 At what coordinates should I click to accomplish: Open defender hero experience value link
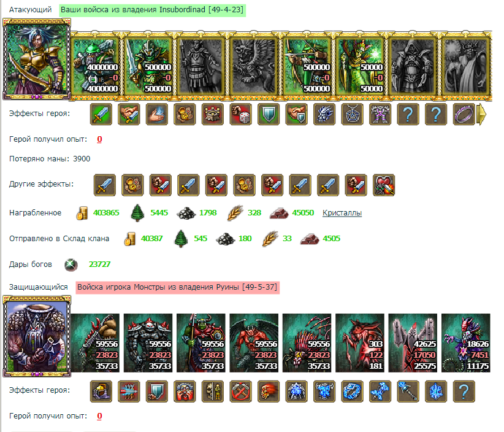100,416
